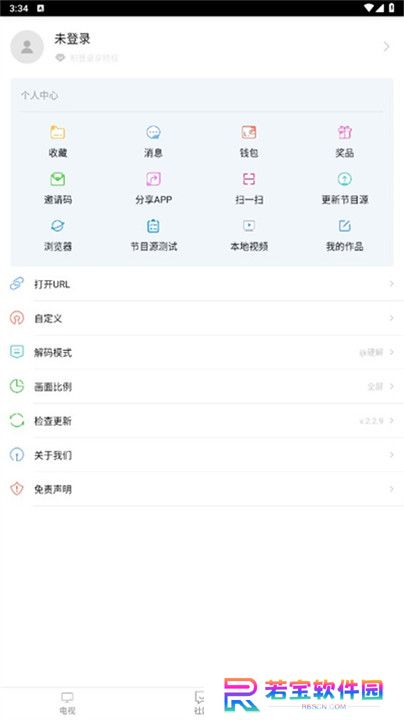This screenshot has width=404, height=720.
Task: Tap the 奖品 gift prize icon
Action: 344,133
